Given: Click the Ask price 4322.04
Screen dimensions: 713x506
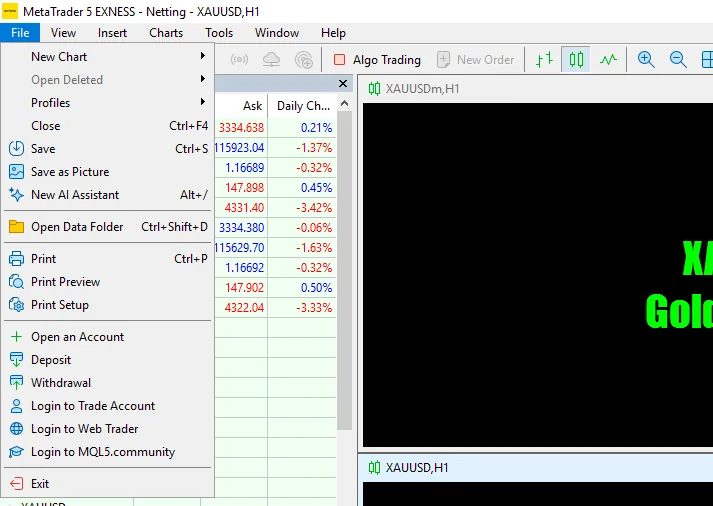Looking at the screenshot, I should point(244,308).
